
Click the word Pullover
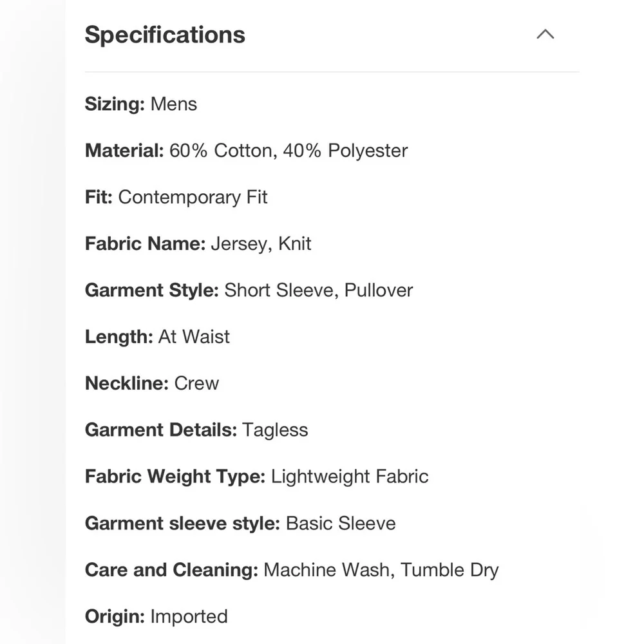[x=379, y=290]
